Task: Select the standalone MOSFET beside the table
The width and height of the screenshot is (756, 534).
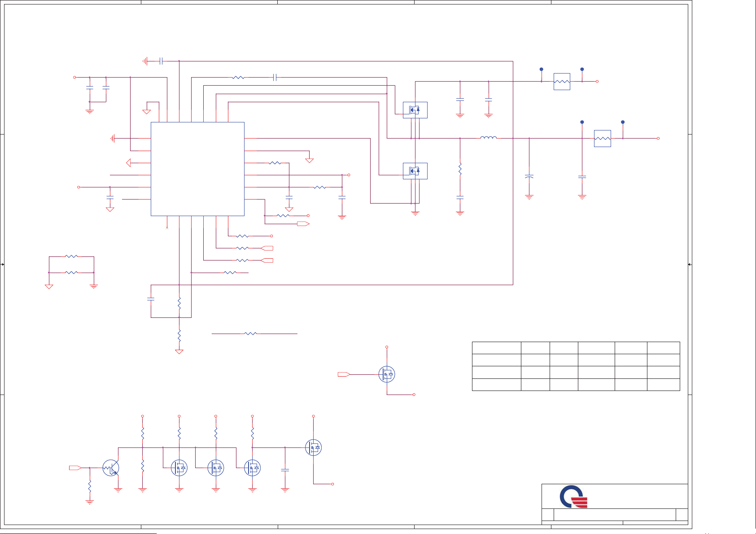Action: pyautogui.click(x=387, y=374)
